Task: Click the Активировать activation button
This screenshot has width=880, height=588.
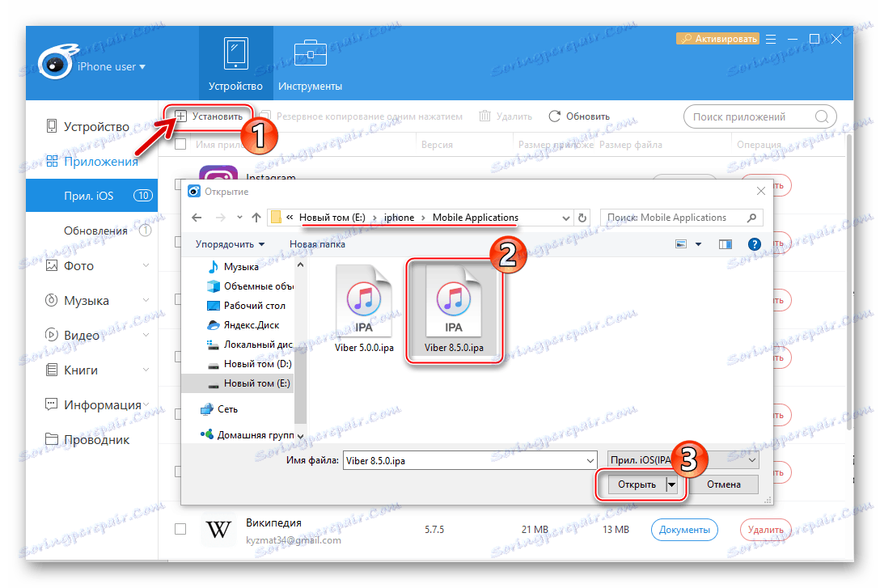Action: click(717, 39)
